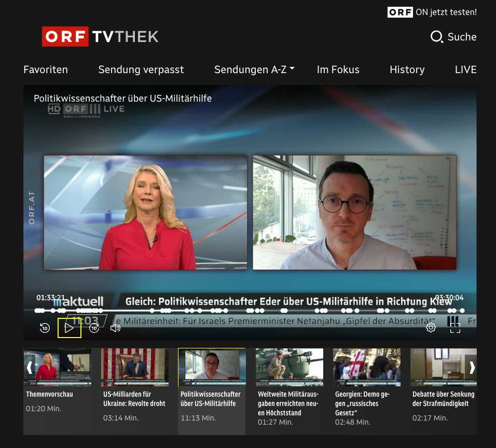
Task: Mute the player volume
Action: tap(116, 328)
